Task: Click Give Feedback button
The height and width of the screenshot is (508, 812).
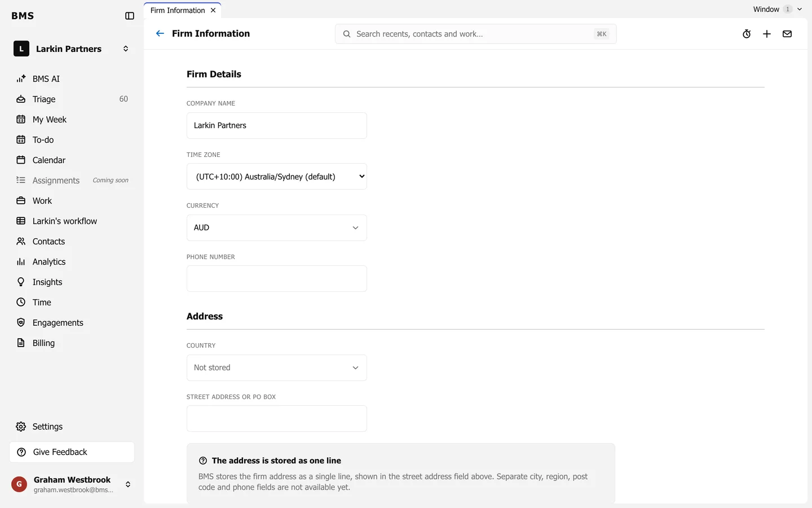Action: [72, 452]
